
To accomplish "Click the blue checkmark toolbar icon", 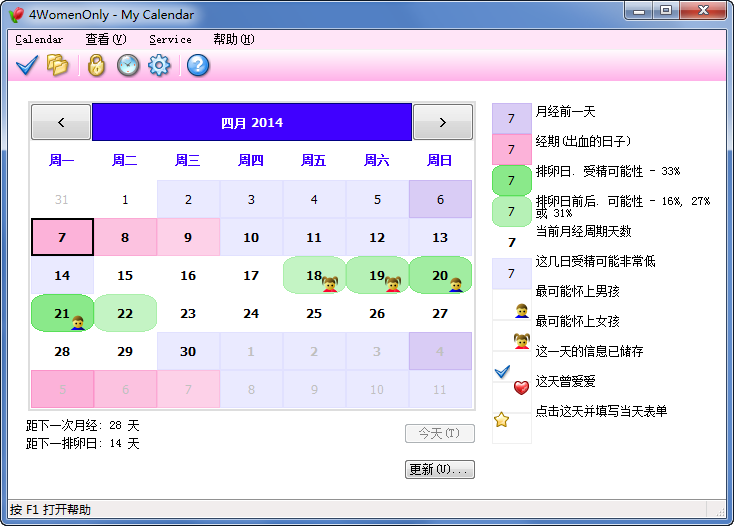I will (x=27, y=65).
